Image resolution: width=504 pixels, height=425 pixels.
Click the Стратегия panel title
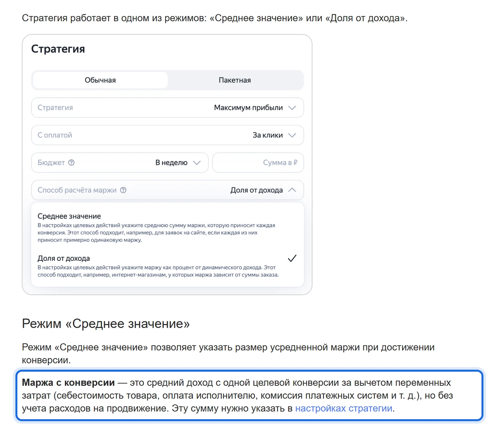pos(58,49)
